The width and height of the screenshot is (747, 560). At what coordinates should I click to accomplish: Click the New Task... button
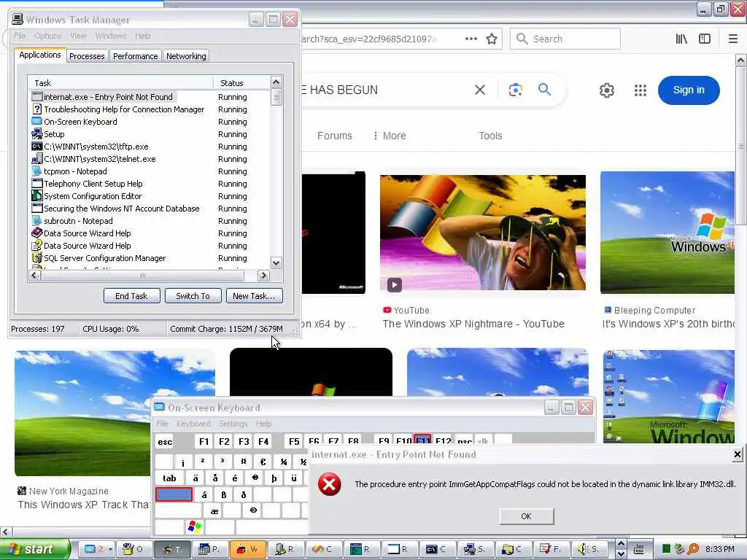point(254,296)
